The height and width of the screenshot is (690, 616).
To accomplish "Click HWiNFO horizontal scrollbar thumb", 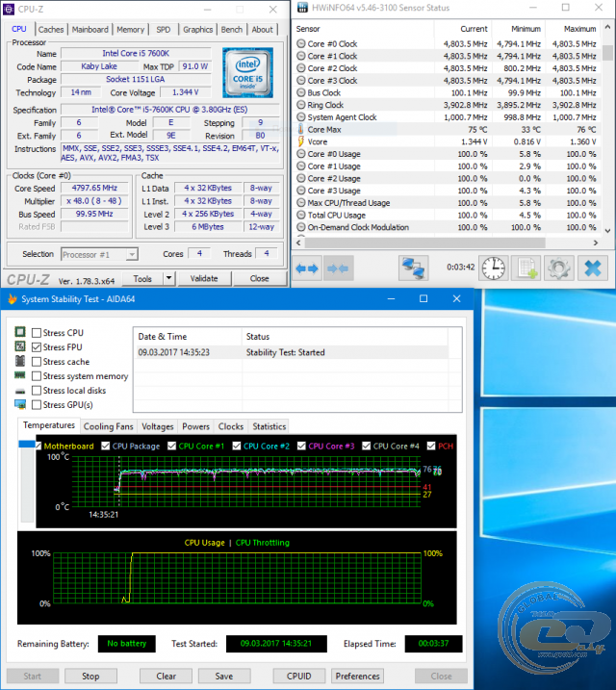I will coord(425,243).
